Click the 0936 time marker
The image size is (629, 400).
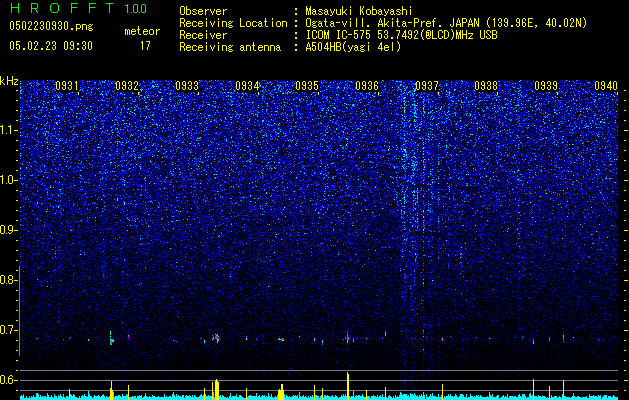[x=367, y=86]
